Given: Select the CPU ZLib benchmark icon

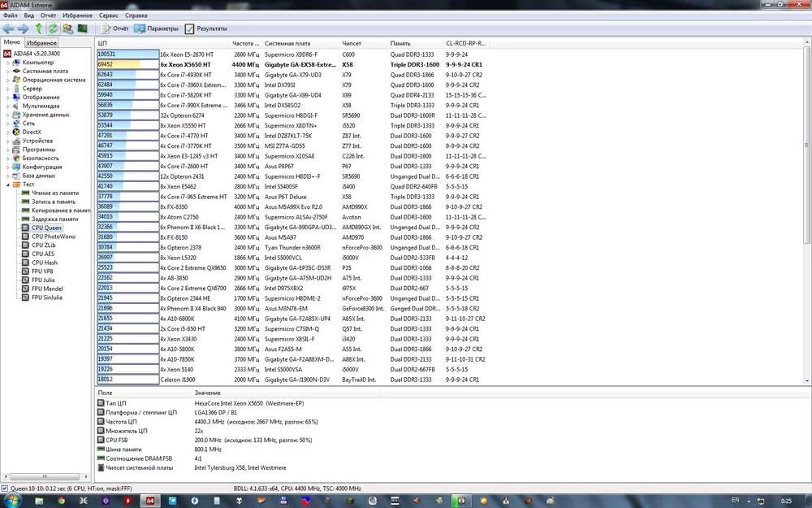Looking at the screenshot, I should pos(25,245).
